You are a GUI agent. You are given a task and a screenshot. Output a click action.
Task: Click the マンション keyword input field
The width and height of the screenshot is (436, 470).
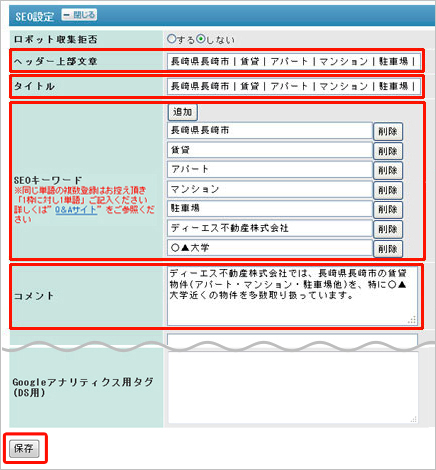[x=270, y=189]
